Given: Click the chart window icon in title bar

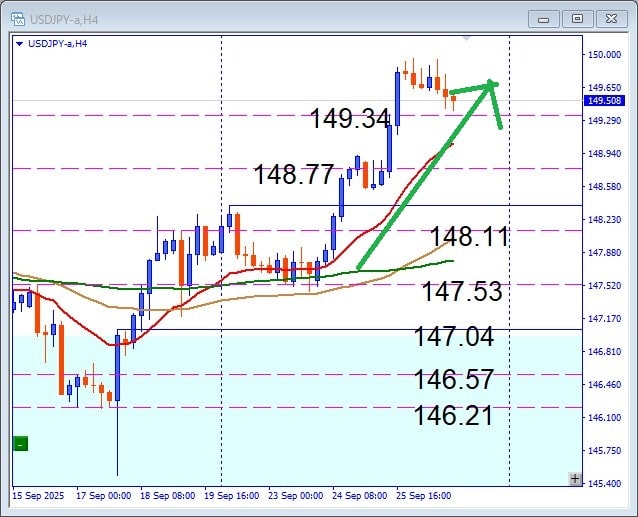Looking at the screenshot, I should pos(17,18).
